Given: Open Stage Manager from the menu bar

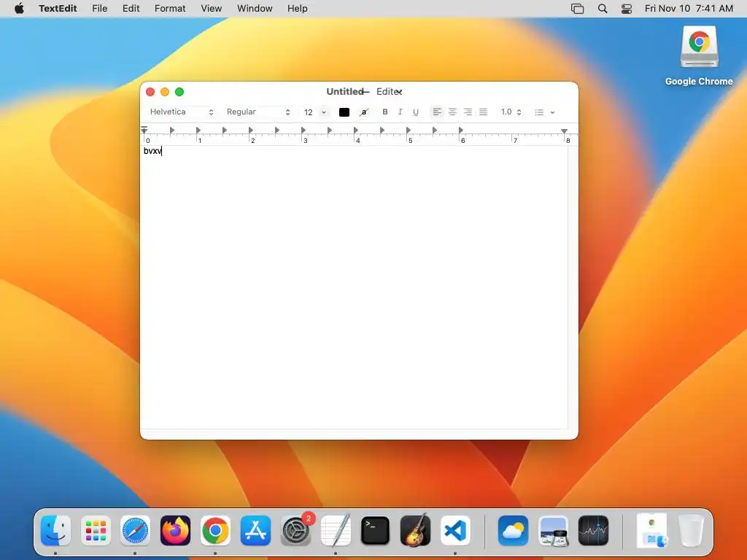Looking at the screenshot, I should 578,9.
